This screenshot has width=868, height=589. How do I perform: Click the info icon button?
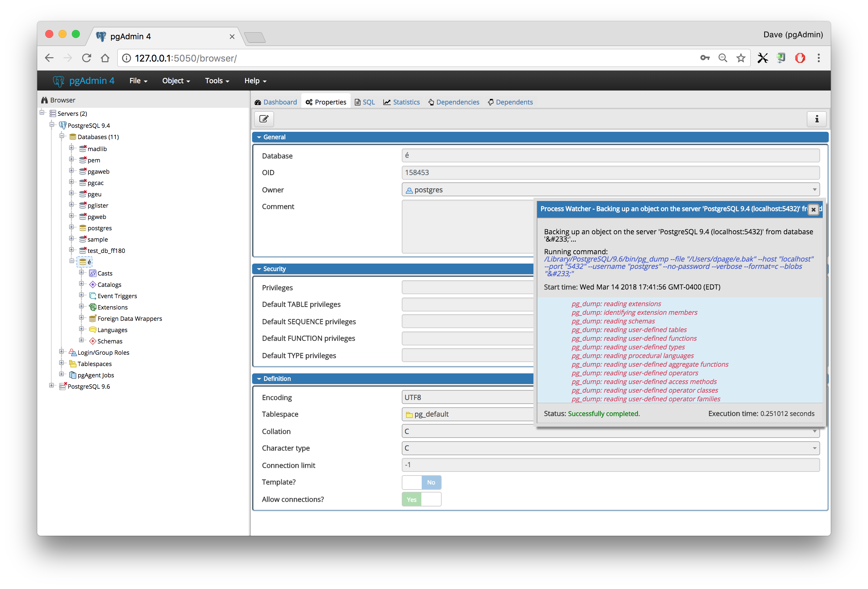[816, 119]
